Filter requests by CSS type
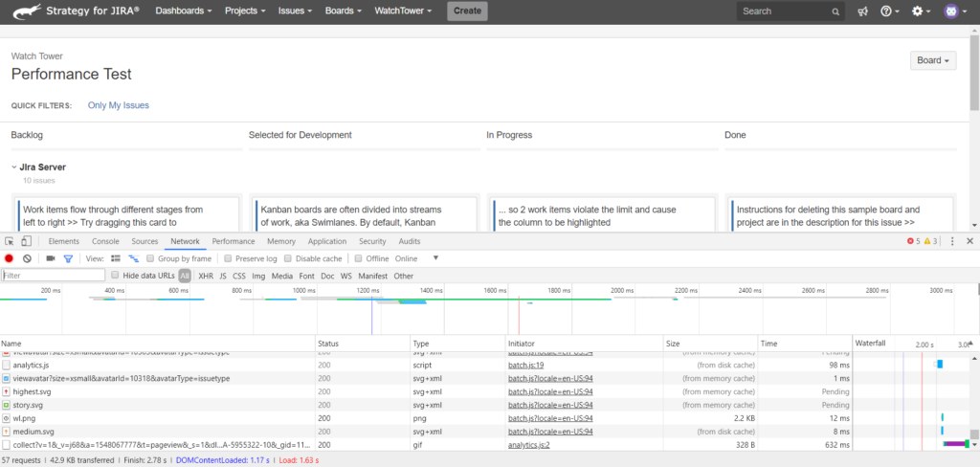Viewport: 980px width, 467px height. (239, 276)
